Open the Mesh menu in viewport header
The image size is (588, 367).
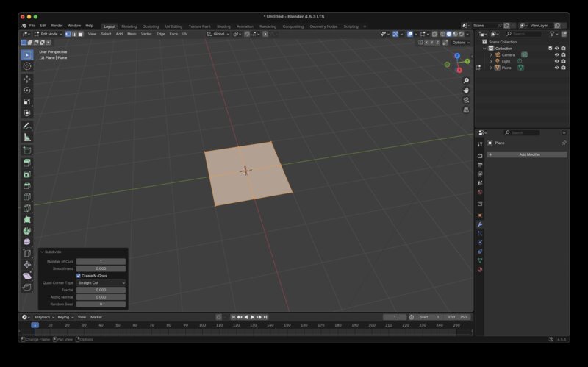pos(132,34)
